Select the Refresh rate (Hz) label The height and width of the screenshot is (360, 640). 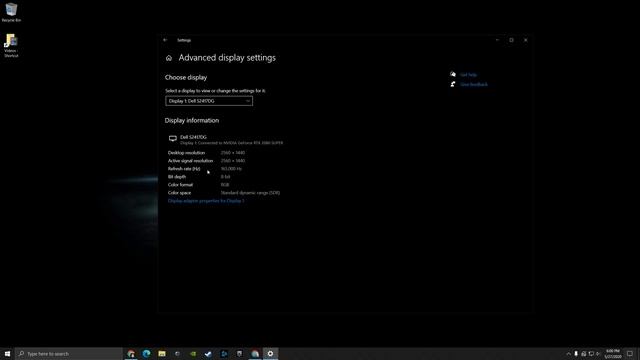coord(184,169)
